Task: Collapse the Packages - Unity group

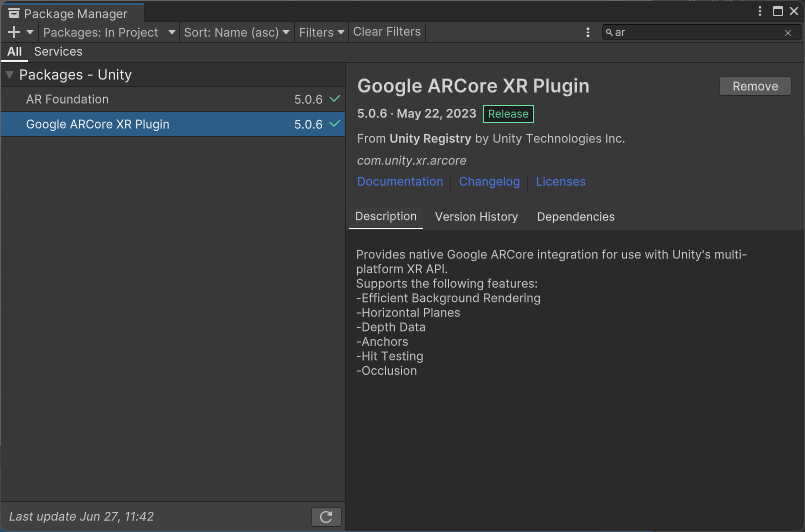Action: 9,75
